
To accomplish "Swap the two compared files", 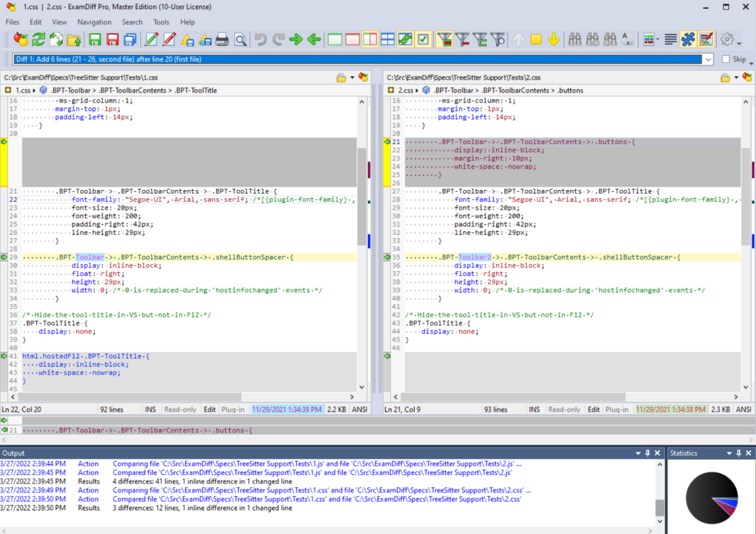I will coord(57,39).
